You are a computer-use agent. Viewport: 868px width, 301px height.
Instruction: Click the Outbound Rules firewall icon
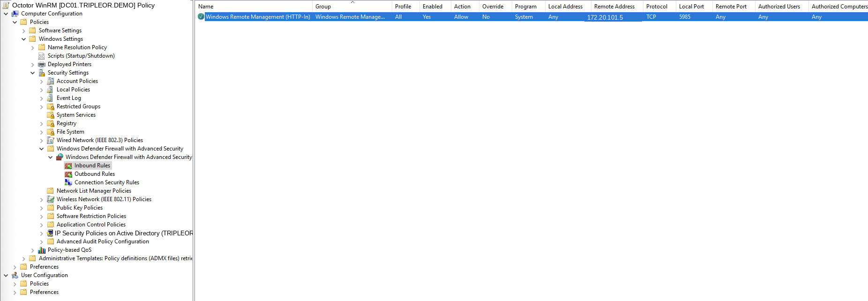point(68,174)
